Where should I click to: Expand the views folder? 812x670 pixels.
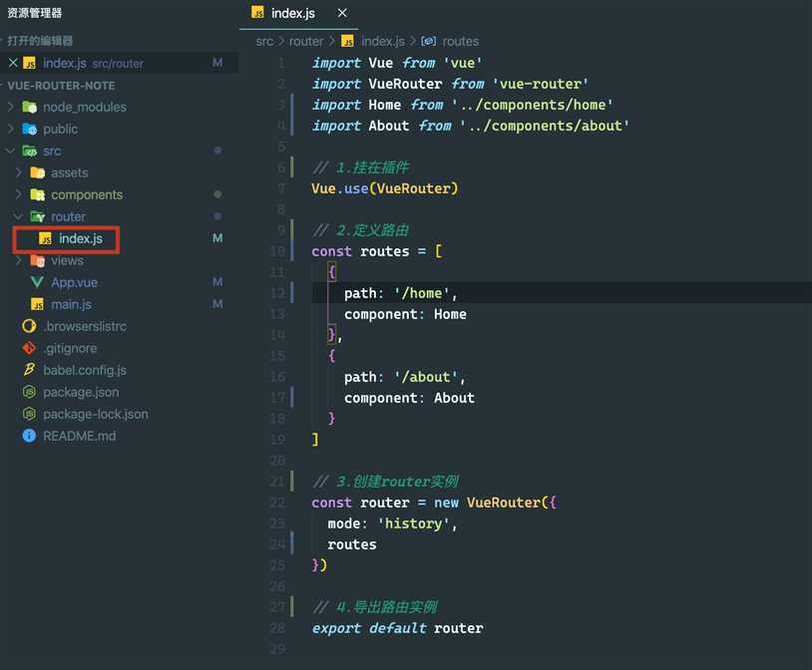coord(19,260)
